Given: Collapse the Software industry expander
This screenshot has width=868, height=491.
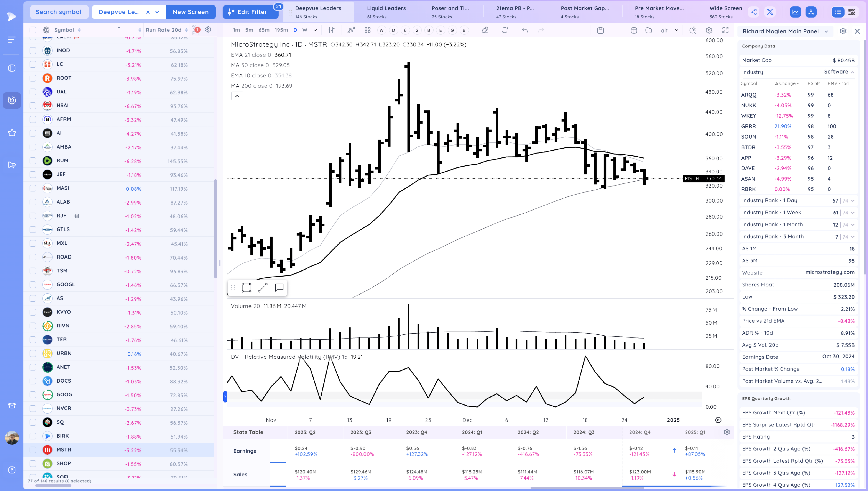Looking at the screenshot, I should pos(852,72).
